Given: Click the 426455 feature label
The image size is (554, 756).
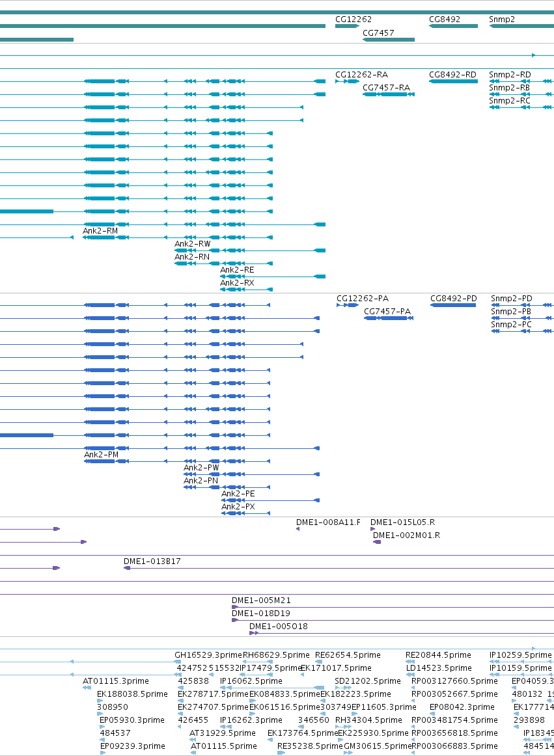Looking at the screenshot, I should click(x=193, y=720).
